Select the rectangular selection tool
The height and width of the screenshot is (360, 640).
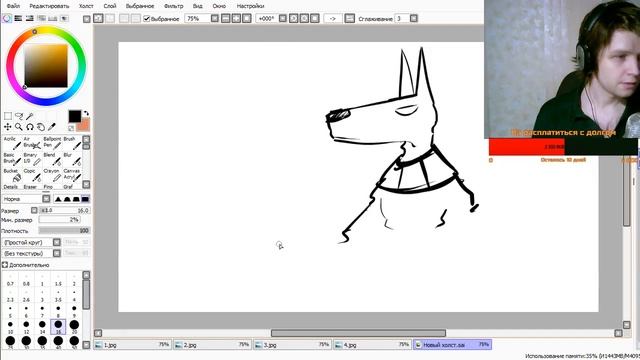pyautogui.click(x=7, y=116)
